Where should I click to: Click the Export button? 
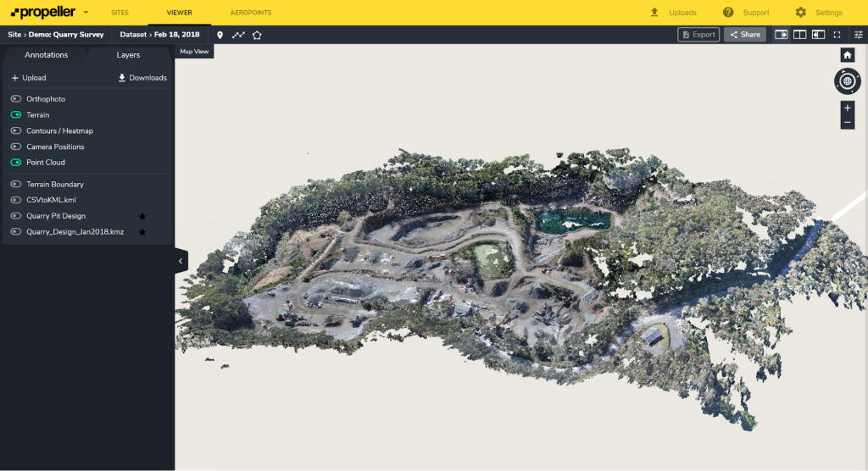point(698,35)
